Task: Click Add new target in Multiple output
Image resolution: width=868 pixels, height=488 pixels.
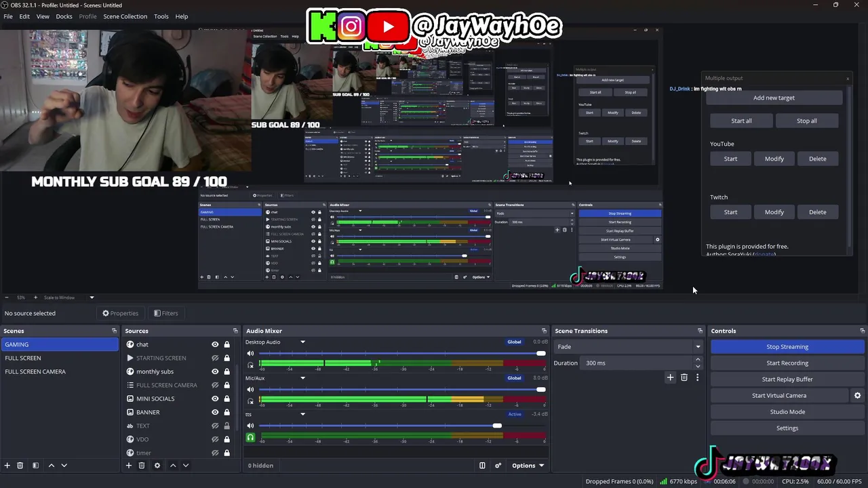Action: [x=774, y=98]
